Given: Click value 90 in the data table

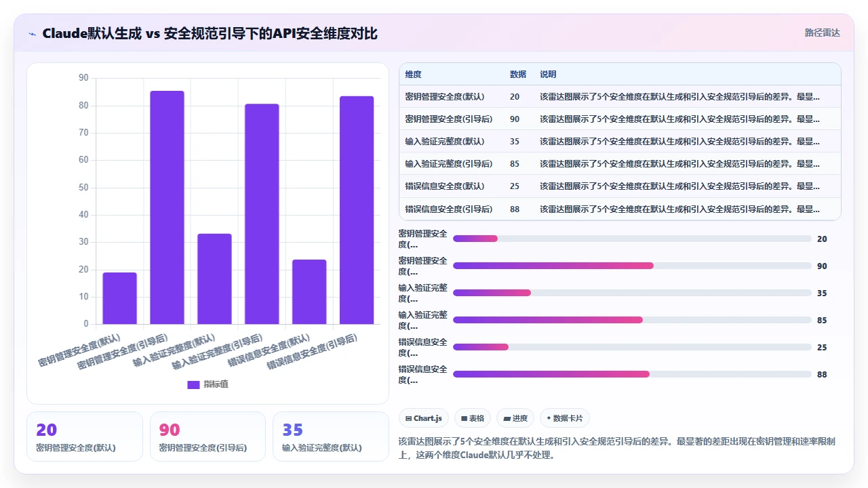Looking at the screenshot, I should tap(515, 119).
